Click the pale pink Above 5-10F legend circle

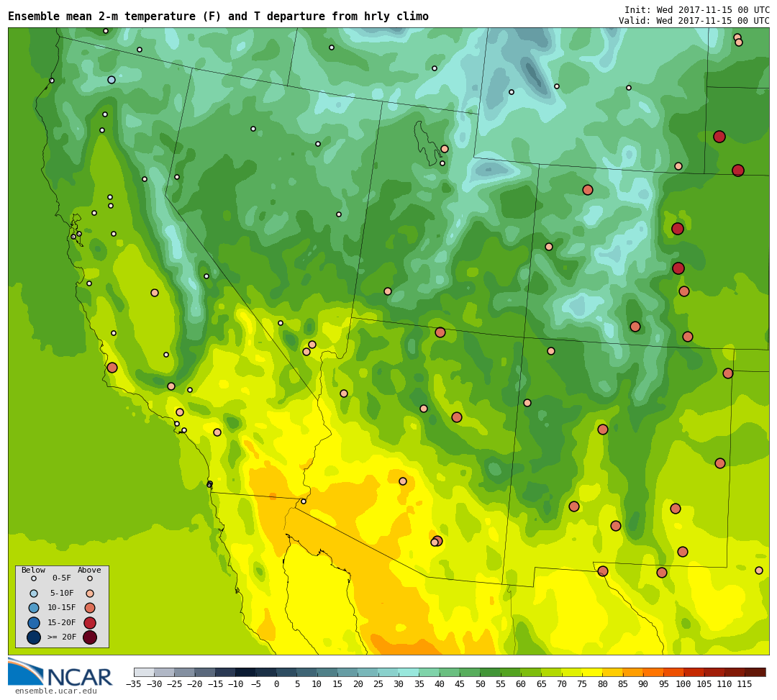coord(90,593)
